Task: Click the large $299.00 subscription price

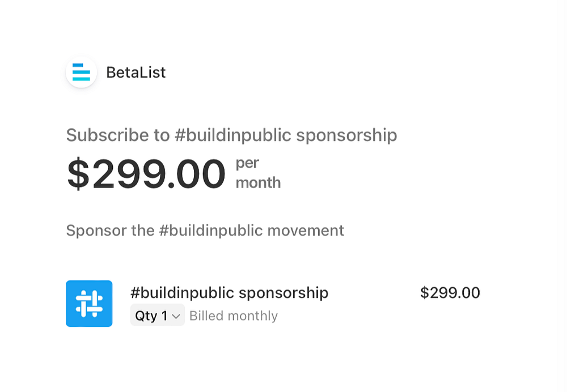Action: click(x=146, y=174)
